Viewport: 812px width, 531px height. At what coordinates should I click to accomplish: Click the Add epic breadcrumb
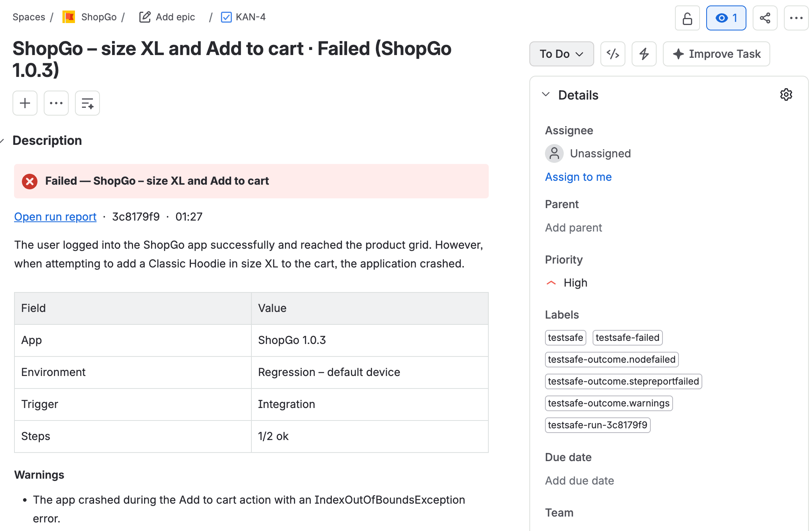(x=175, y=17)
